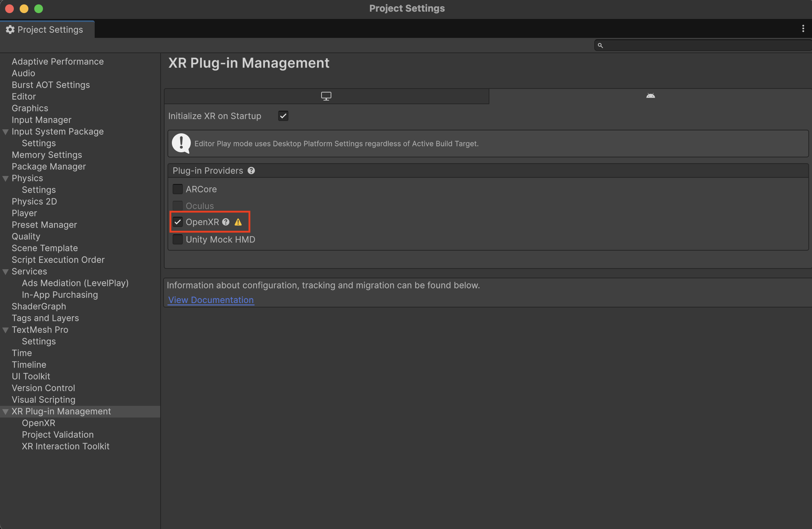812x529 pixels.
Task: Collapse the Services tree section
Action: click(5, 271)
